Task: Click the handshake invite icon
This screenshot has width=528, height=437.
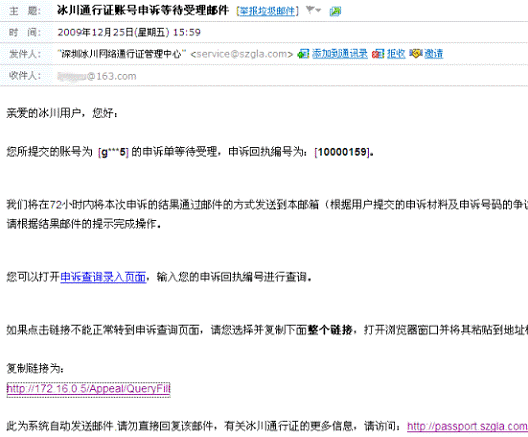Action: click(x=416, y=53)
